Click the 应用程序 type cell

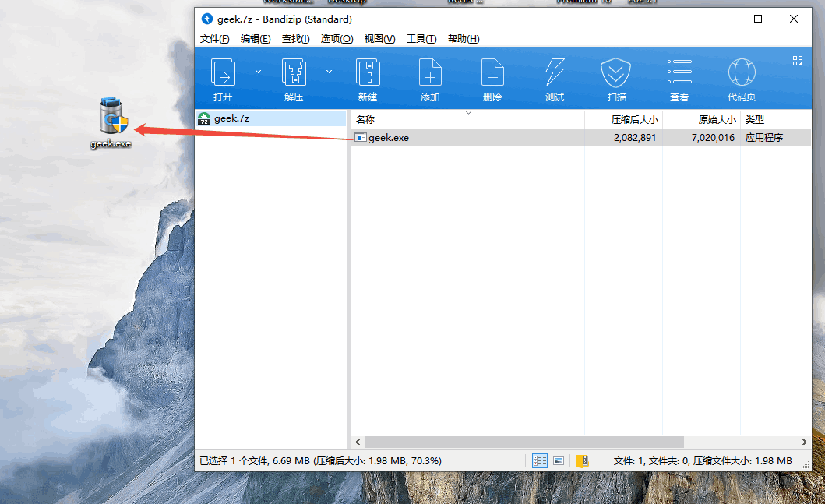(764, 137)
